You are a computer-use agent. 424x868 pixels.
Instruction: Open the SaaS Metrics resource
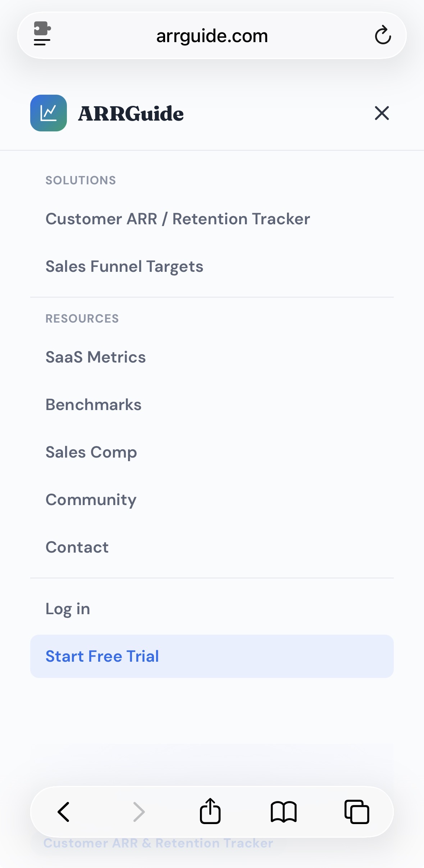[x=95, y=357]
